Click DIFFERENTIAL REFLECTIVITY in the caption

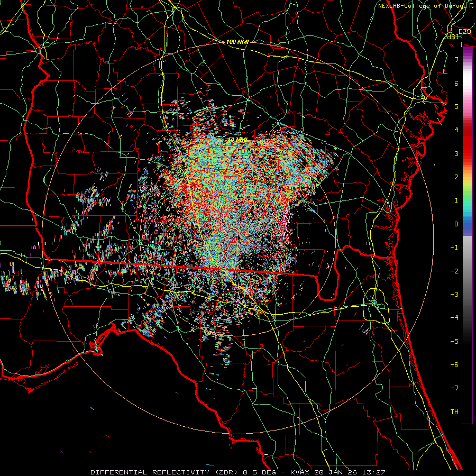click(x=150, y=472)
